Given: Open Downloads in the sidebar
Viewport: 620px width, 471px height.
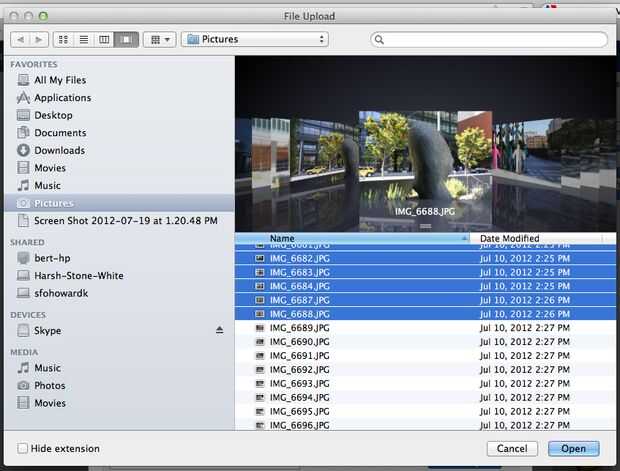Looking at the screenshot, I should pyautogui.click(x=119, y=151).
